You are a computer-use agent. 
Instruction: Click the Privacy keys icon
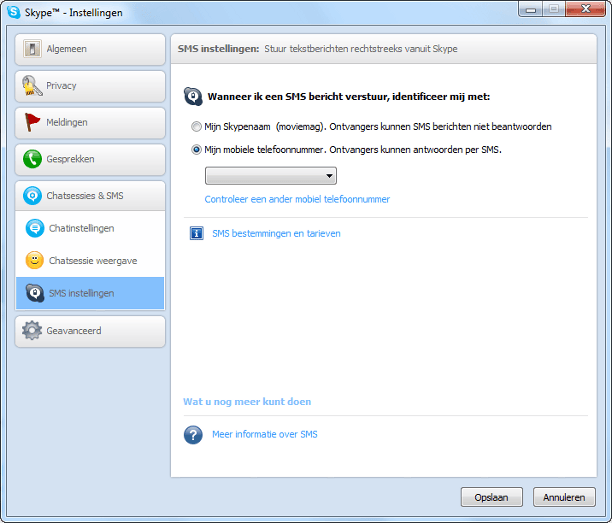pyautogui.click(x=32, y=85)
